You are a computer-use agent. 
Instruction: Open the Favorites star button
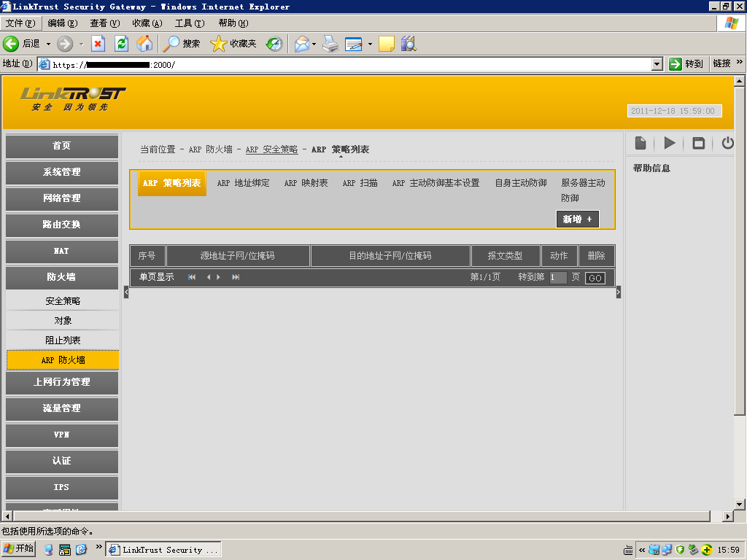coord(233,44)
